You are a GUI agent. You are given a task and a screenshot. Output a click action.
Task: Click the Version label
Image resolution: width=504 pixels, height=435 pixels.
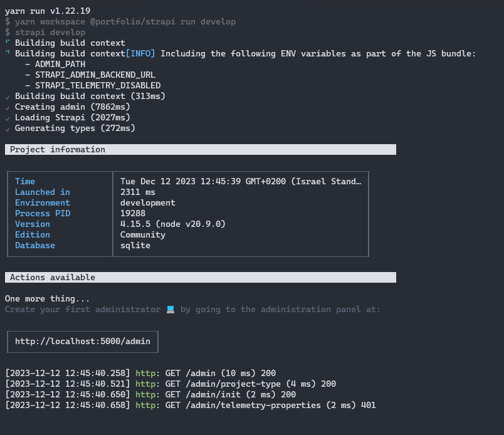point(33,224)
